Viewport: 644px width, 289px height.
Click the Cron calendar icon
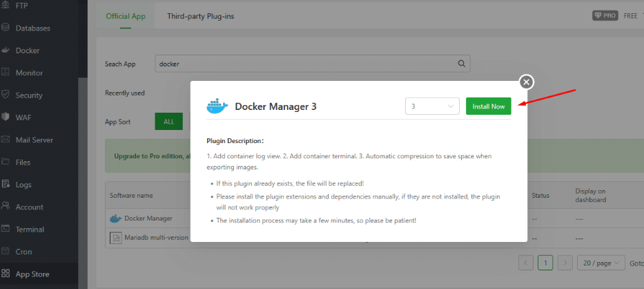click(6, 251)
